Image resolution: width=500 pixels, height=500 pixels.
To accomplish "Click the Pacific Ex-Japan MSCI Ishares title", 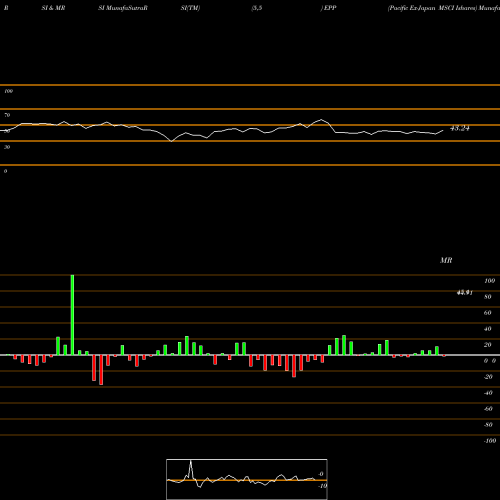I will (x=432, y=8).
